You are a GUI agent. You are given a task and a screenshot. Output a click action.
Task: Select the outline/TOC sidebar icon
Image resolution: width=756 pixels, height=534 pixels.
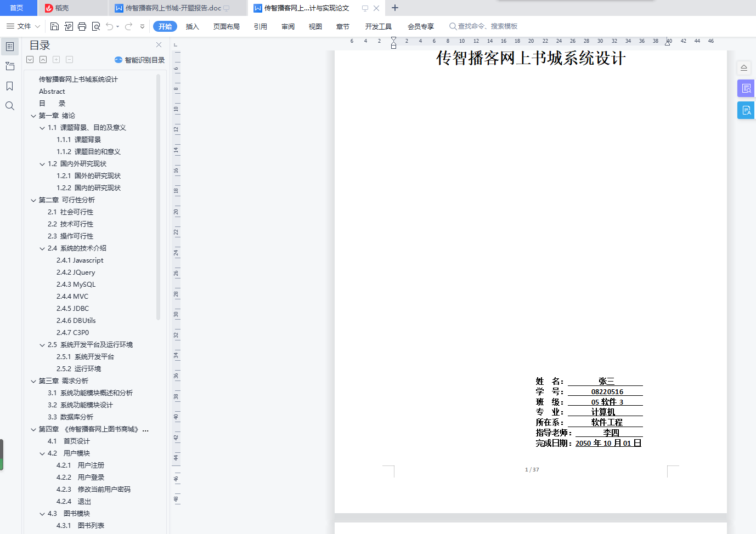(10, 47)
